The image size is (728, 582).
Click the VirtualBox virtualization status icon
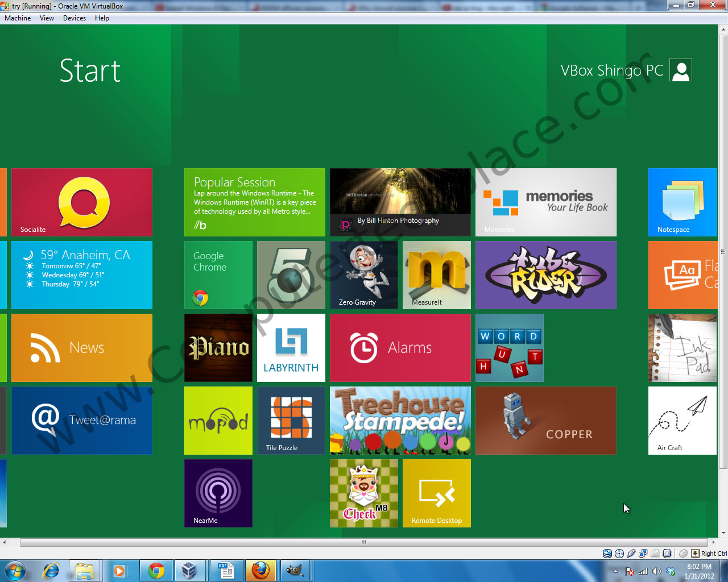[667, 554]
